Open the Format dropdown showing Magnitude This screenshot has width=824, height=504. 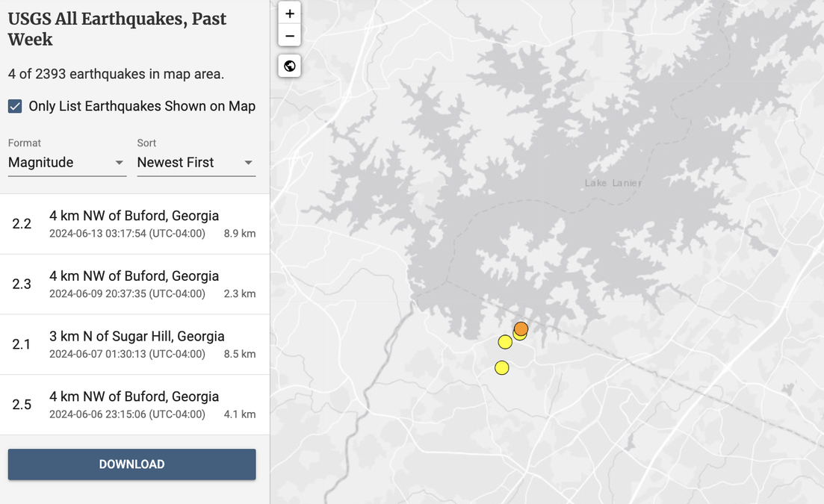(x=66, y=163)
